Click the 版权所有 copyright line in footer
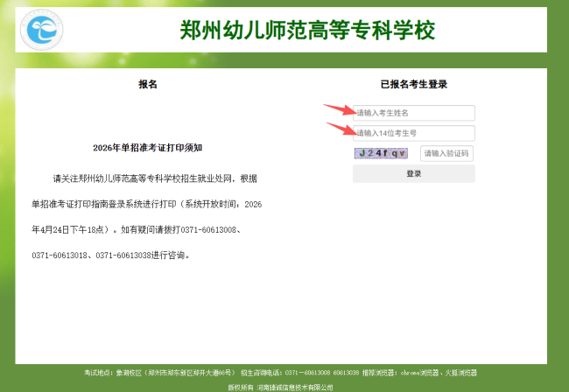This screenshot has width=569, height=392. (x=280, y=386)
